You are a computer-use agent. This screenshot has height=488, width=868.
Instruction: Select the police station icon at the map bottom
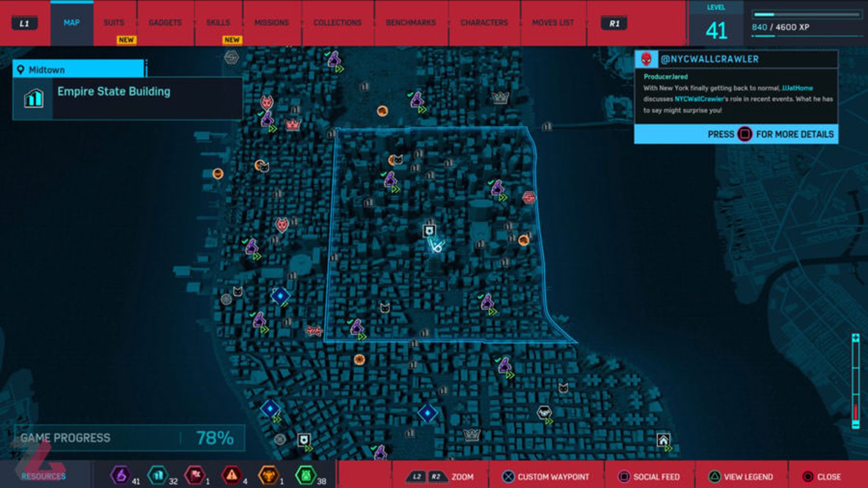304,440
